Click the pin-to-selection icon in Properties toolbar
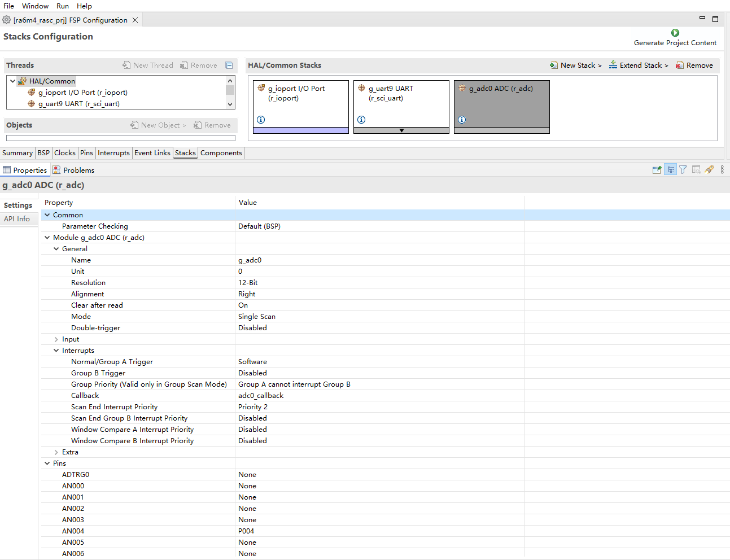730x560 pixels. pyautogui.click(x=657, y=169)
